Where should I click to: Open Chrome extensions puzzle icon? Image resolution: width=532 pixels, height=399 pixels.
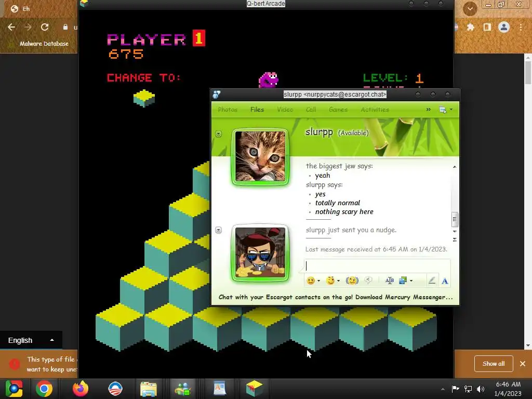coord(470,27)
